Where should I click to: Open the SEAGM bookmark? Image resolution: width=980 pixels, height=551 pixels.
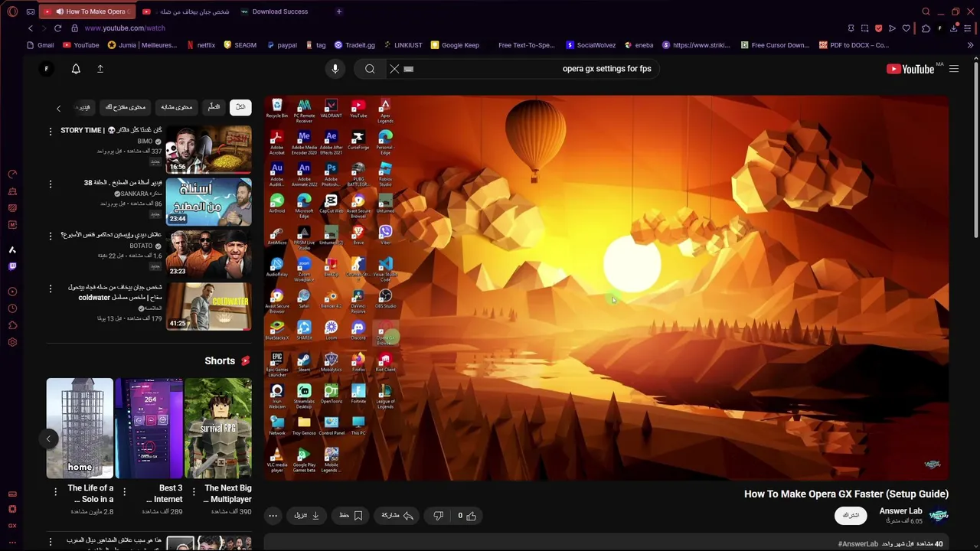click(240, 45)
